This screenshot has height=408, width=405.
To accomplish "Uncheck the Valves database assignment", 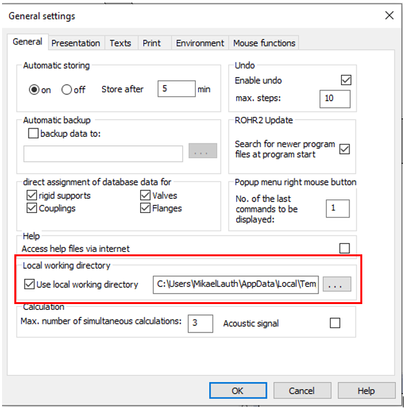I will click(145, 195).
